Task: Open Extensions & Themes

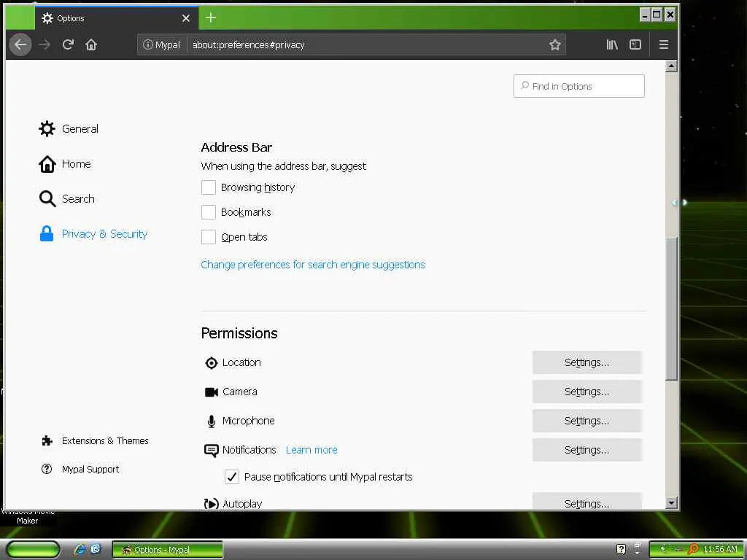Action: [x=96, y=440]
